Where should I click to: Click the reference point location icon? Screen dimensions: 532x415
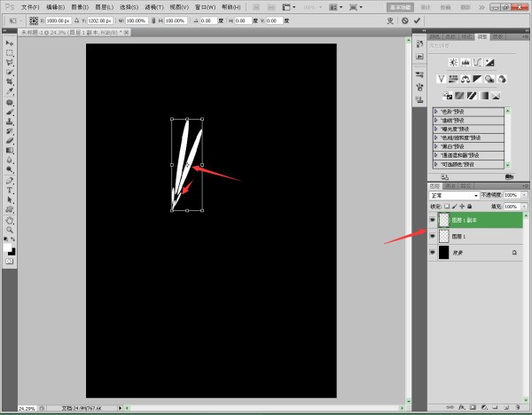34,20
